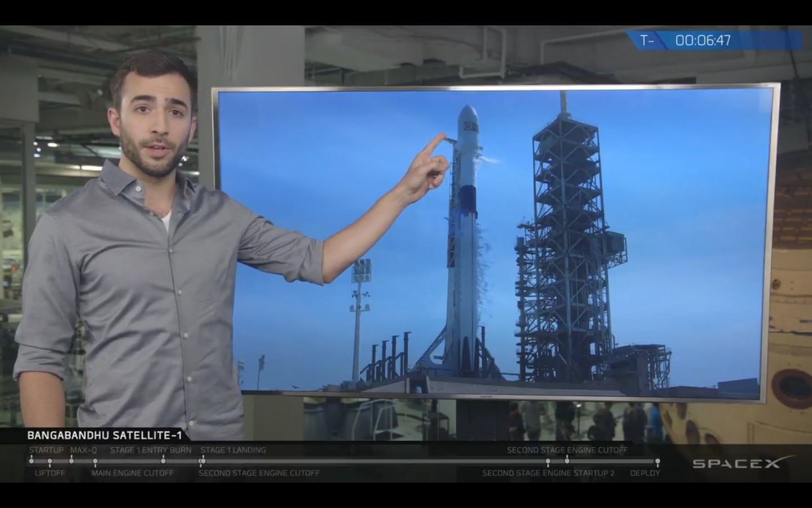This screenshot has height=508, width=812.
Task: Click the Bangabandhu Satellite-1 mission title
Action: [104, 435]
